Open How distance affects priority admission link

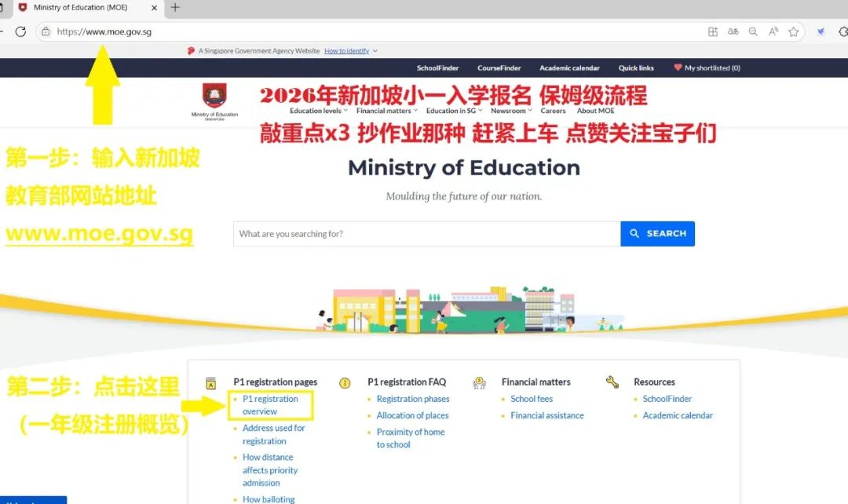[270, 470]
